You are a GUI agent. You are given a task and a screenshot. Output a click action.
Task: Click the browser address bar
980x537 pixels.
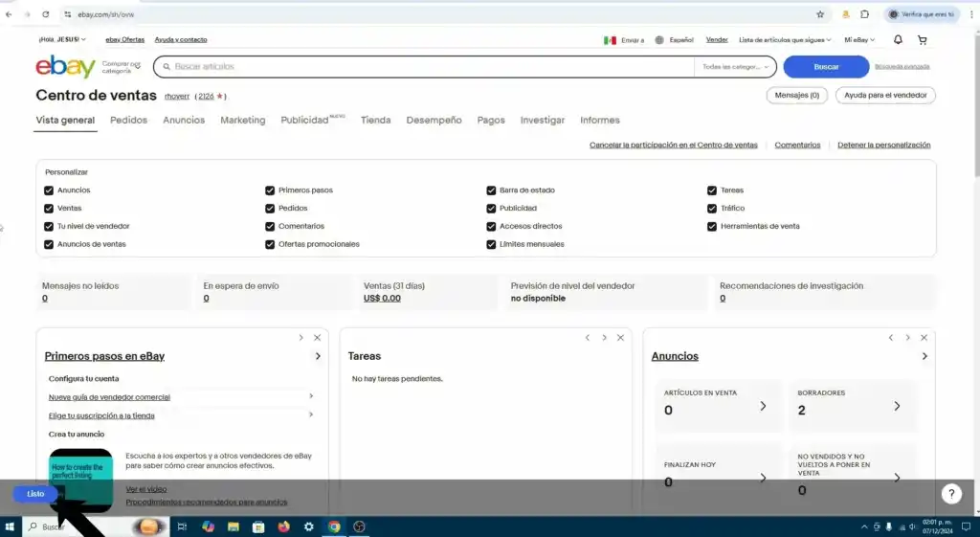point(437,14)
